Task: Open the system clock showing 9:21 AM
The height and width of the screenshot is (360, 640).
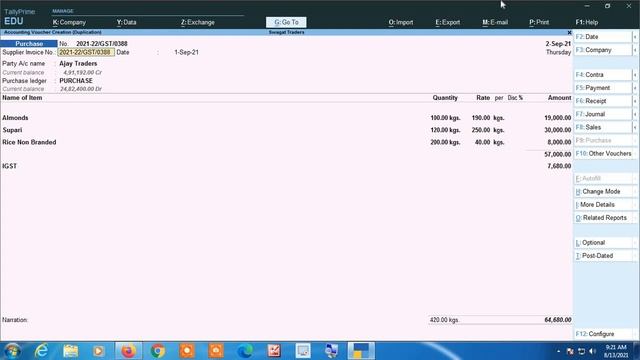Action: (x=616, y=351)
